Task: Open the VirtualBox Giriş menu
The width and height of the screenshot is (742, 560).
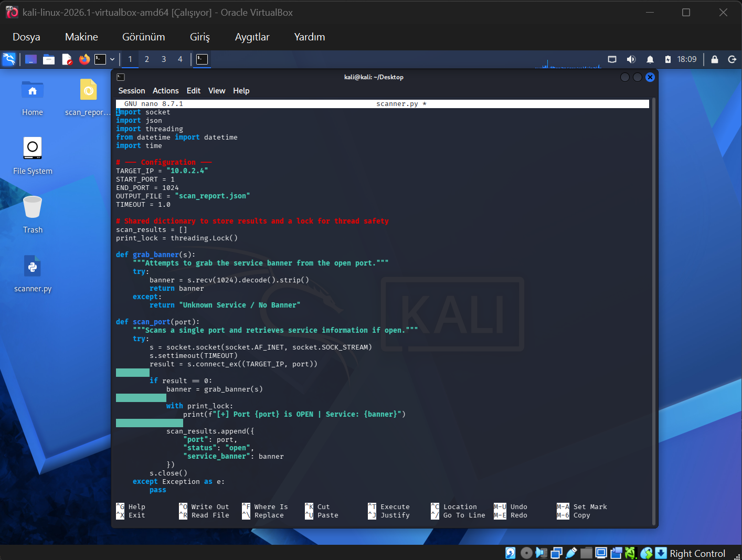Action: click(x=200, y=37)
